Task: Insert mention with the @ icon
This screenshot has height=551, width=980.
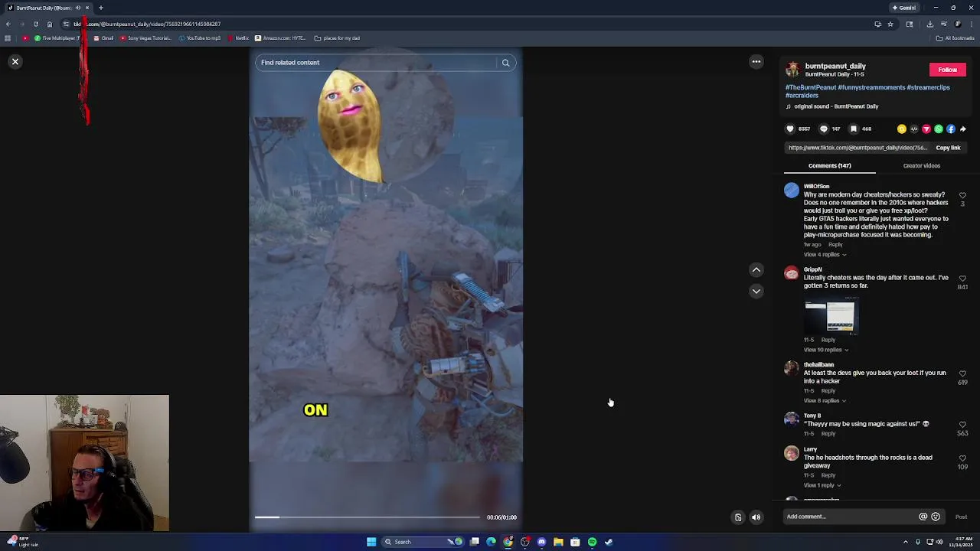Action: 923,517
